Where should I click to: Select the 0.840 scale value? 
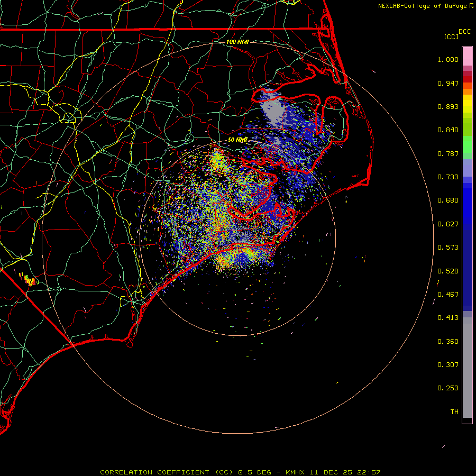click(448, 130)
